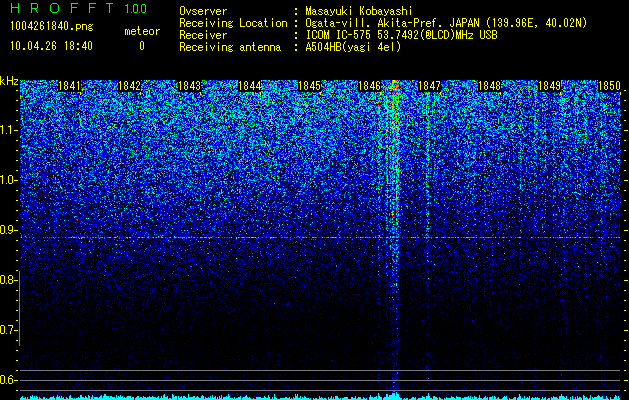Click the horizontal carrier line near 0.9 kHz
Viewport: 629px width, 400px height.
320,238
